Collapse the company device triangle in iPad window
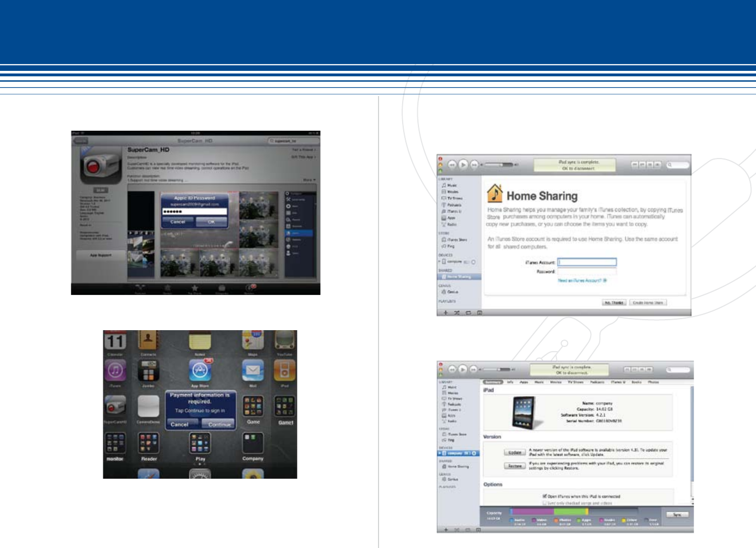This screenshot has height=548, width=756. pyautogui.click(x=439, y=453)
